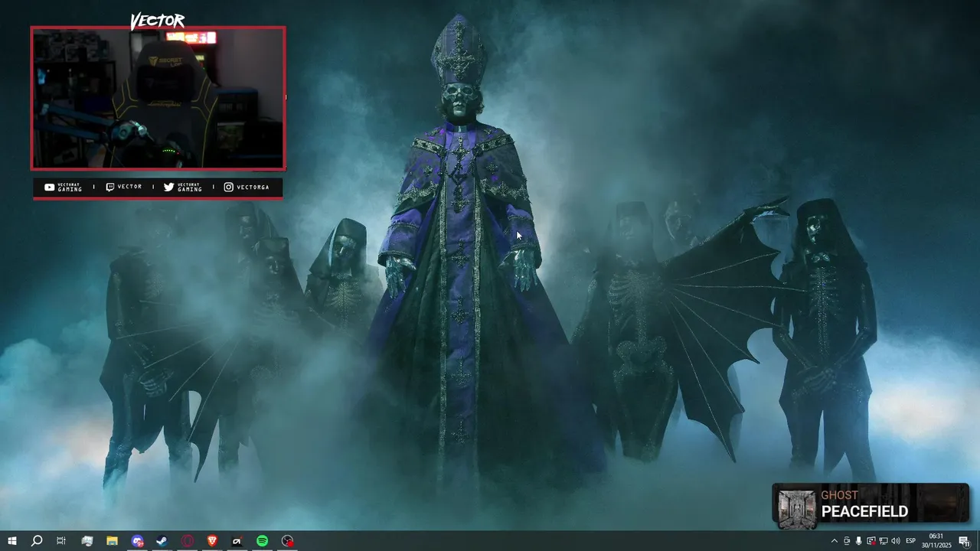Open the Windows Start menu
The image size is (980, 551).
coord(11,541)
